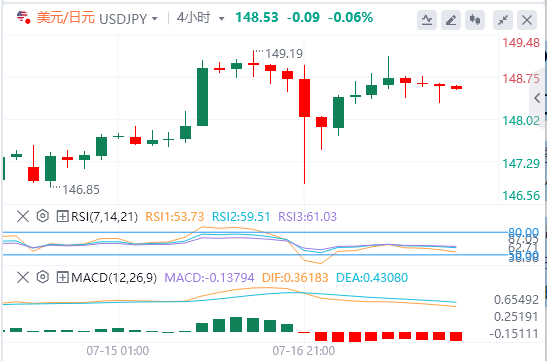Click the high label 149.19

284,54
